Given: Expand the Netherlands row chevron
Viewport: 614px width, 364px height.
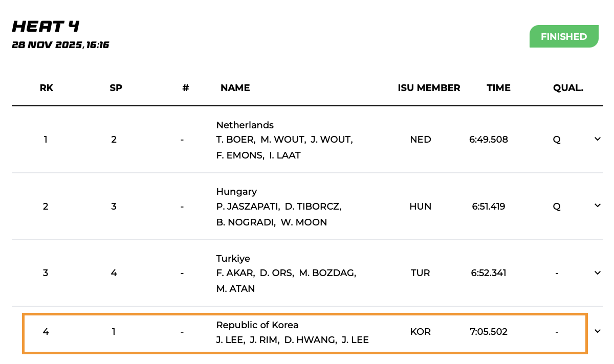Looking at the screenshot, I should click(x=597, y=139).
